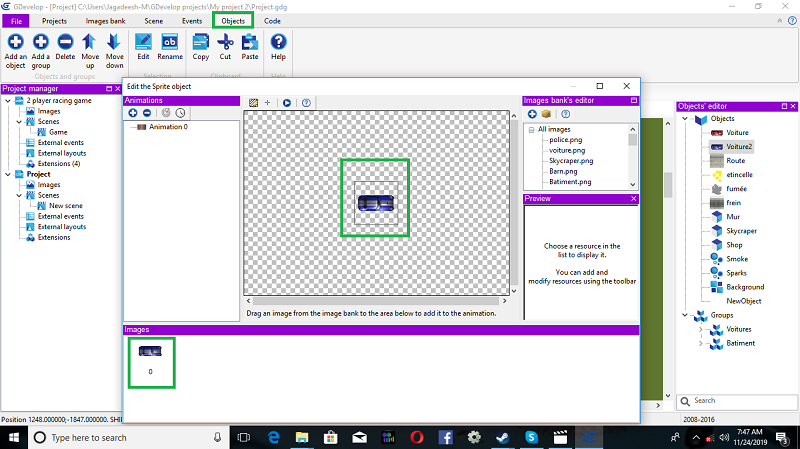Open New scene in Project manager
Screen dimensions: 800x449
pyautogui.click(x=66, y=206)
